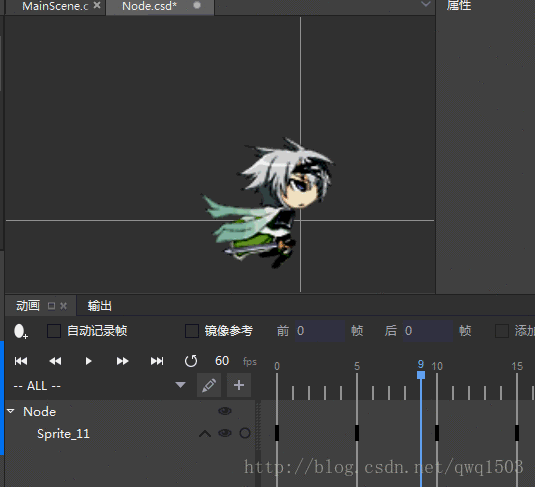535x487 pixels.
Task: Select the character sprite on canvas
Action: pos(270,203)
